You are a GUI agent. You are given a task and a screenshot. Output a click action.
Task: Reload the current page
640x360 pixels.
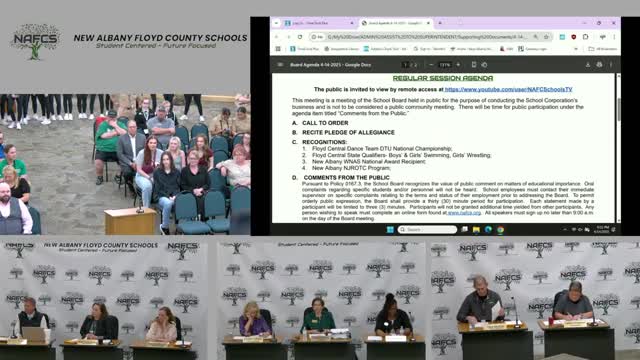pos(300,37)
